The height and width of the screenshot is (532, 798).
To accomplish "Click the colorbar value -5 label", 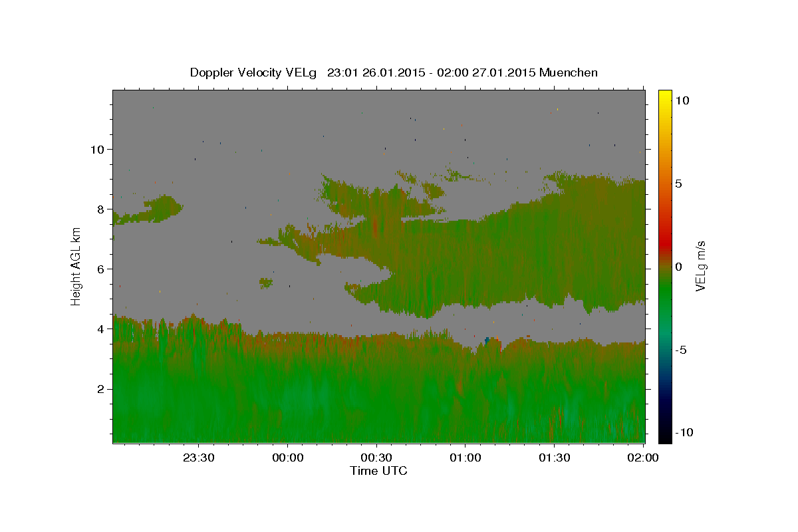I will 682,350.
